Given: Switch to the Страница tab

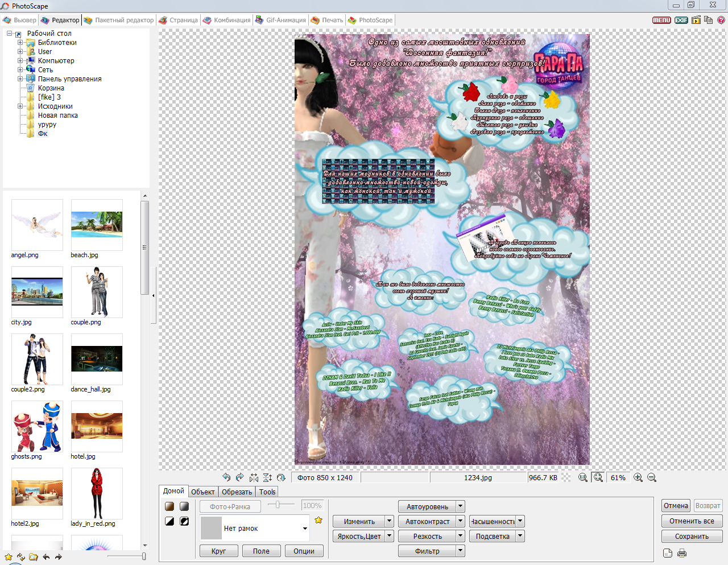Looking at the screenshot, I should pyautogui.click(x=179, y=20).
